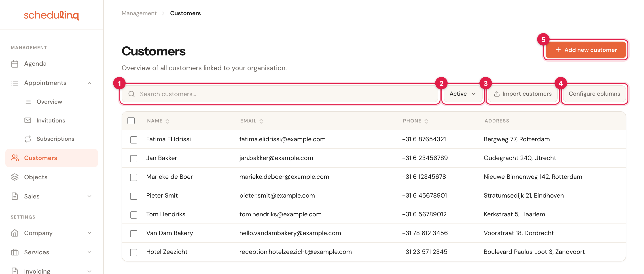644x274 pixels.
Task: Click phone +31 6 87654321
Action: (424, 139)
